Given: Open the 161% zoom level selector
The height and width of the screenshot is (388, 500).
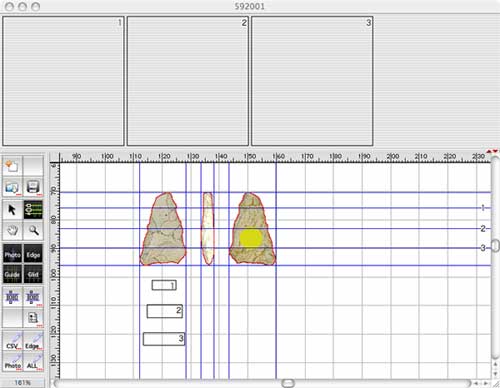Looking at the screenshot, I should tap(23, 383).
